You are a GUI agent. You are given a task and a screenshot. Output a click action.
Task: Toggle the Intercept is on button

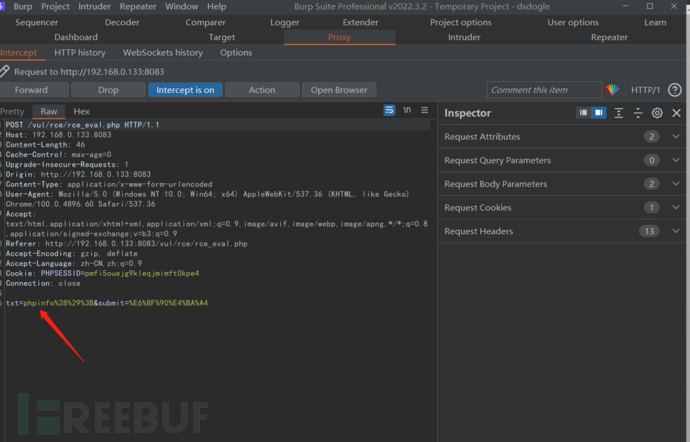click(185, 90)
